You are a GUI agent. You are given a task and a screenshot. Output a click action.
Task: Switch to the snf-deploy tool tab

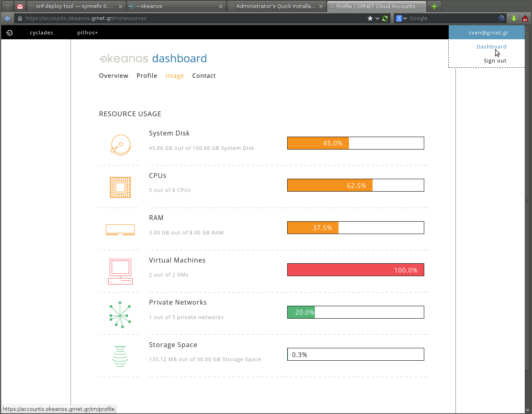76,6
